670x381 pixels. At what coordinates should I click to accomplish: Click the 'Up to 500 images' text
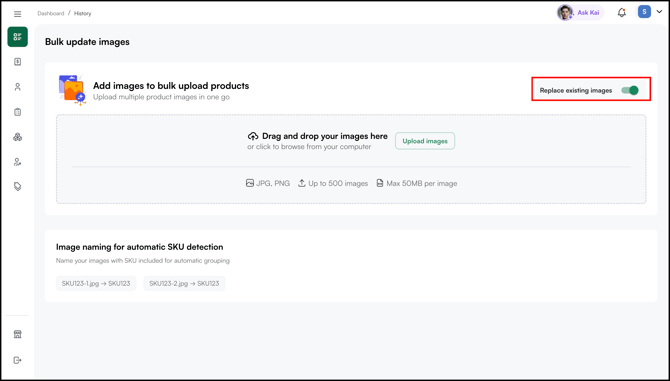[x=338, y=183]
